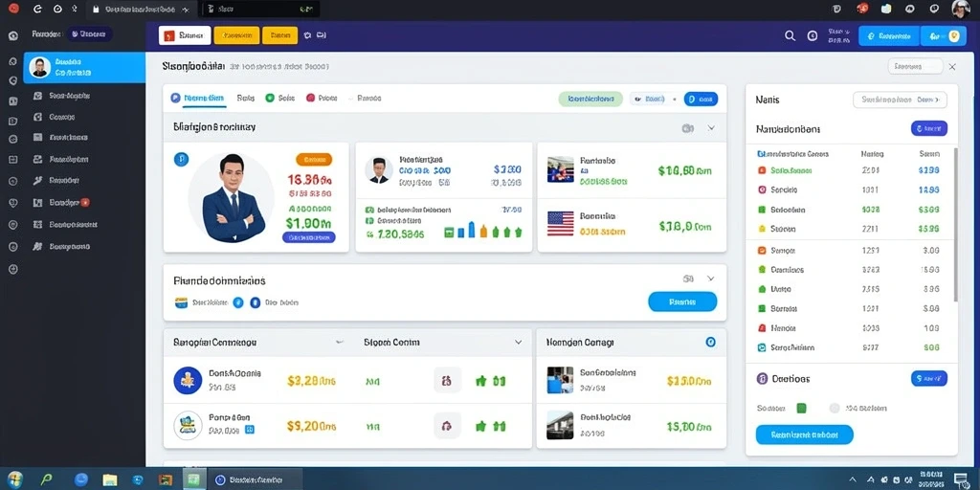Open the second table column header dropdown chevron
Screen dimensions: 980x490
(518, 343)
